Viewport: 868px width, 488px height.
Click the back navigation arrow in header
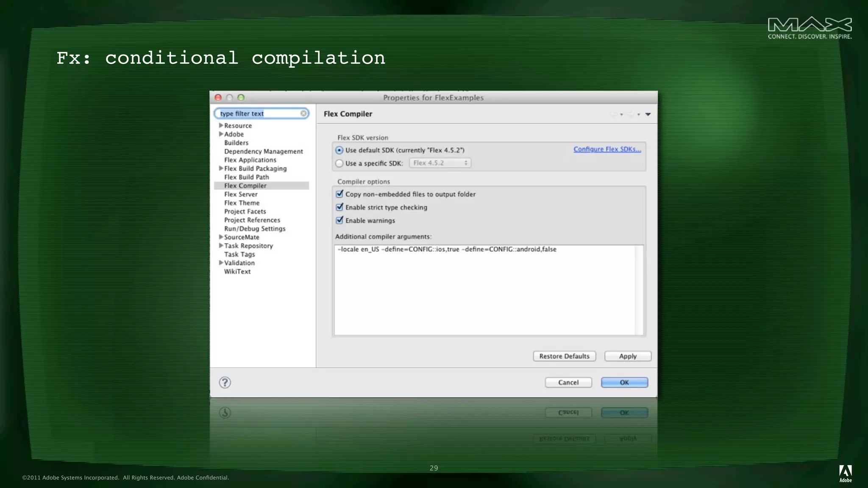pos(613,114)
